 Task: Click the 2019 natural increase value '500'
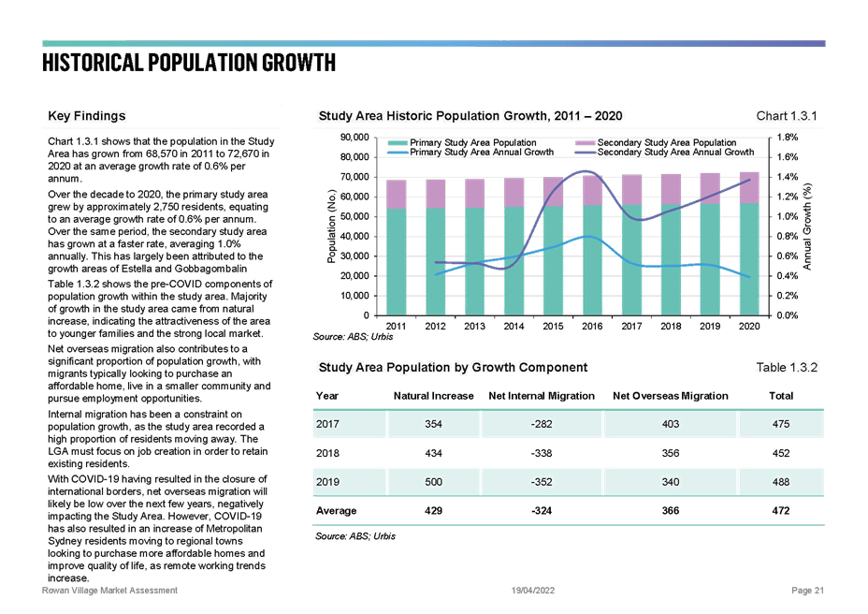tap(433, 482)
